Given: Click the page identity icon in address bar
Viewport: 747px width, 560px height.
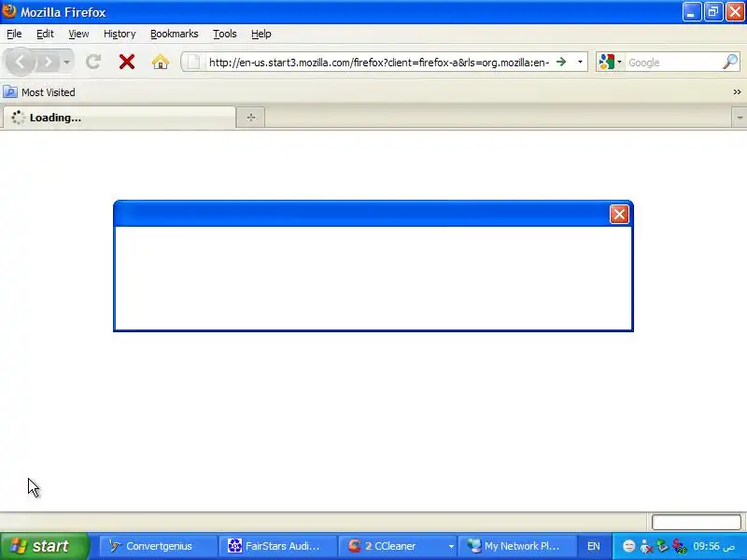Looking at the screenshot, I should coord(193,62).
